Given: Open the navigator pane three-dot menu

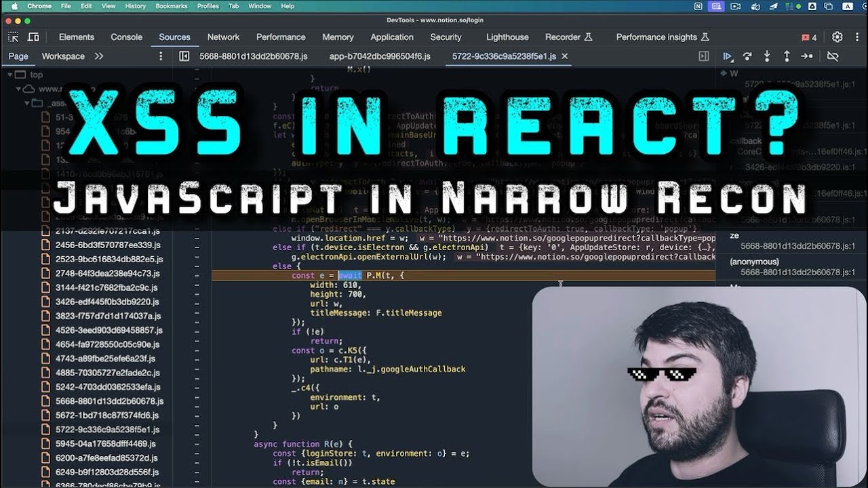Looking at the screenshot, I should (x=161, y=56).
